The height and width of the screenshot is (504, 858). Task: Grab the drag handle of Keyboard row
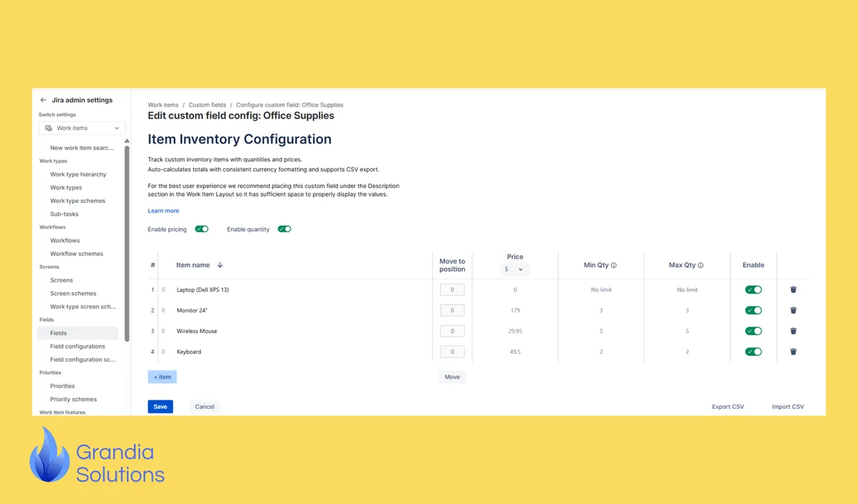[163, 352]
